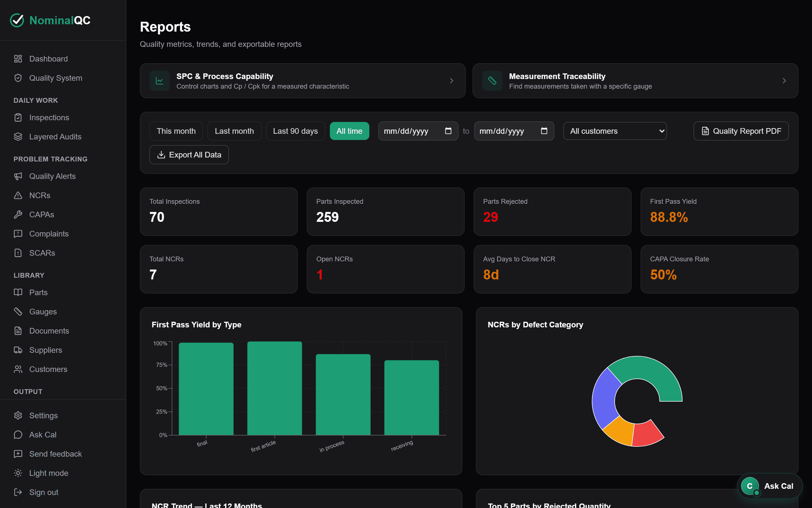Click the start date mm/dd/yyyy field
The image size is (812, 508).
pos(418,131)
